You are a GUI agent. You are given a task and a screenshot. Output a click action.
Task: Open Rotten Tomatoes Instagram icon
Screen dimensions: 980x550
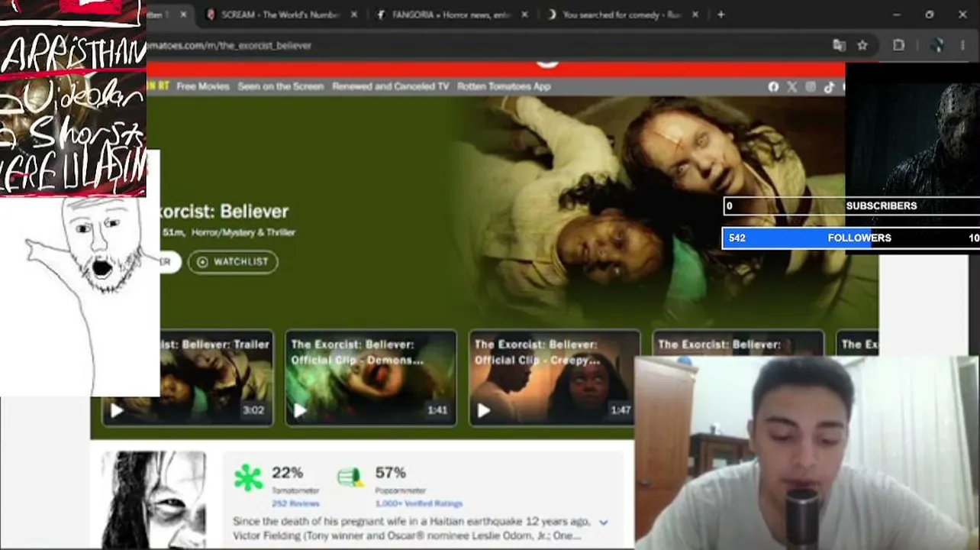(811, 87)
